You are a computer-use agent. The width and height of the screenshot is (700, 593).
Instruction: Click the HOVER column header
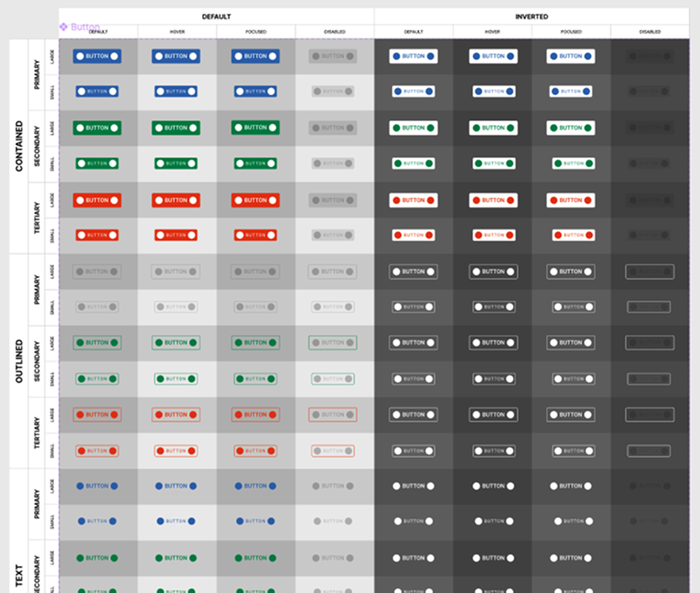177,30
